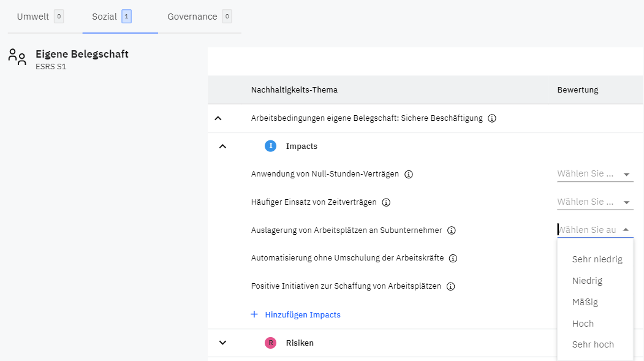Viewport: 644px width, 361px height.
Task: Open Bewertung dropdown for Zeitverträgen row
Action: pyautogui.click(x=593, y=202)
